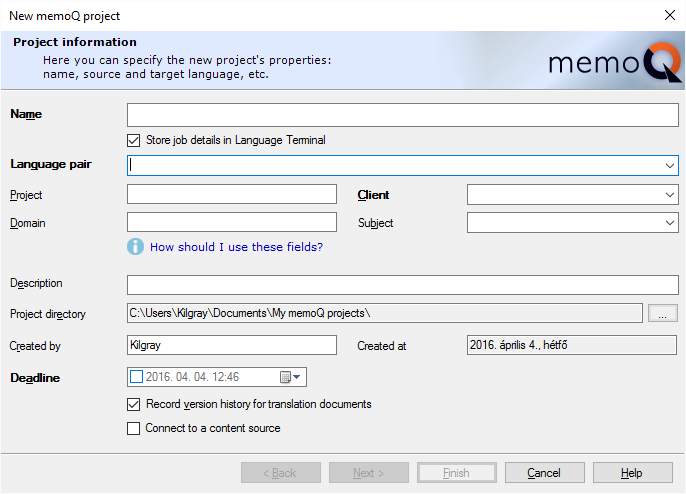
Task: Cancel the new project wizard
Action: click(x=545, y=473)
